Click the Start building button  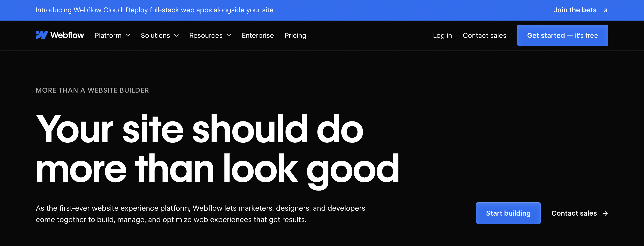(508, 213)
